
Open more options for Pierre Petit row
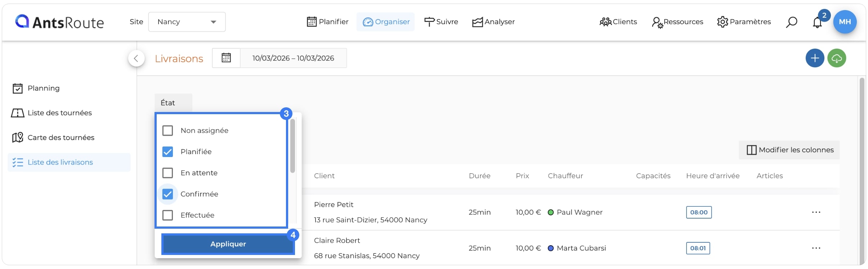pyautogui.click(x=816, y=212)
